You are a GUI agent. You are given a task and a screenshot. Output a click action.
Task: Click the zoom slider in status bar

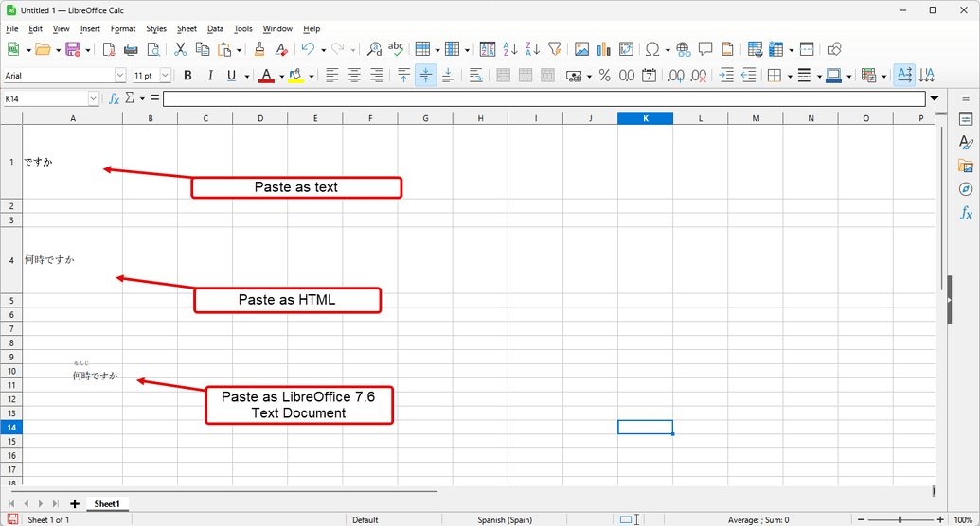tap(900, 519)
